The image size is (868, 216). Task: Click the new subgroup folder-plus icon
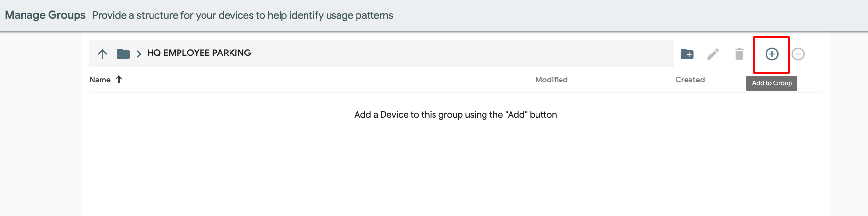coord(687,54)
